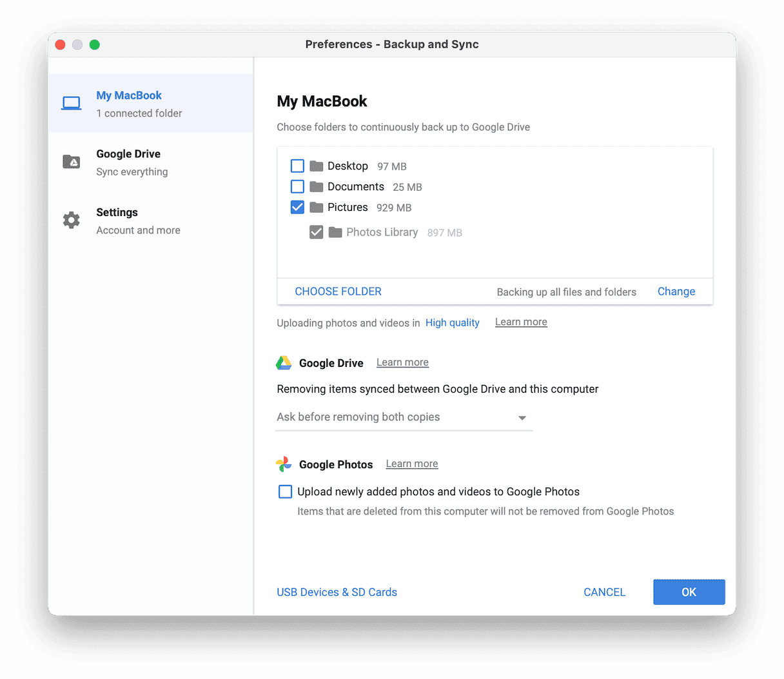784x679 pixels.
Task: Change the High quality upload setting
Action: [452, 322]
